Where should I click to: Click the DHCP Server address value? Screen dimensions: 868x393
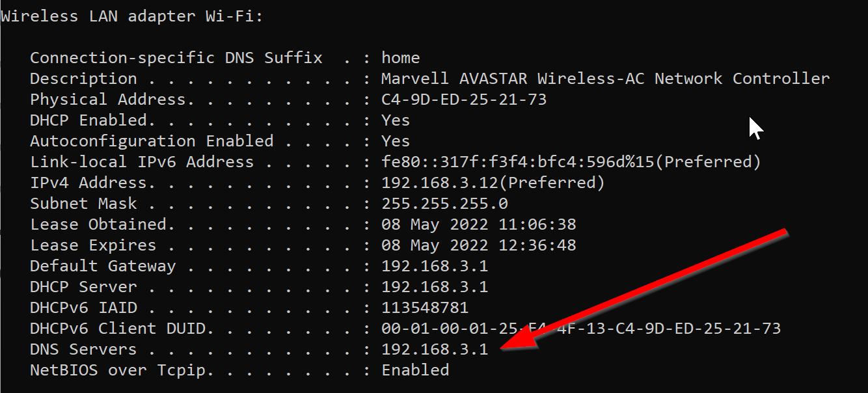[435, 287]
